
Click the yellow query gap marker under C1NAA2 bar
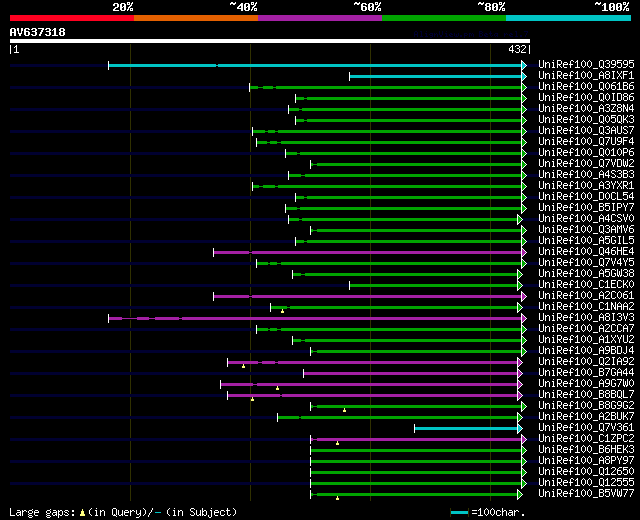coord(282,311)
